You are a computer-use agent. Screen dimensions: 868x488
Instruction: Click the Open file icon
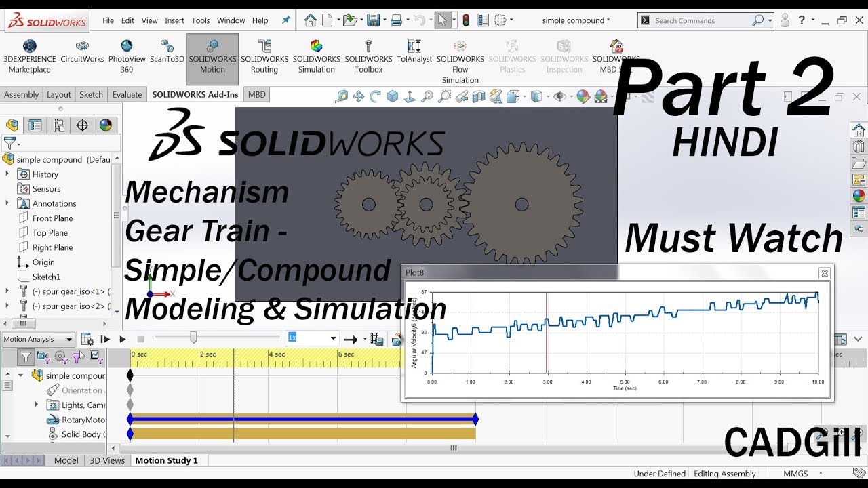tap(349, 20)
